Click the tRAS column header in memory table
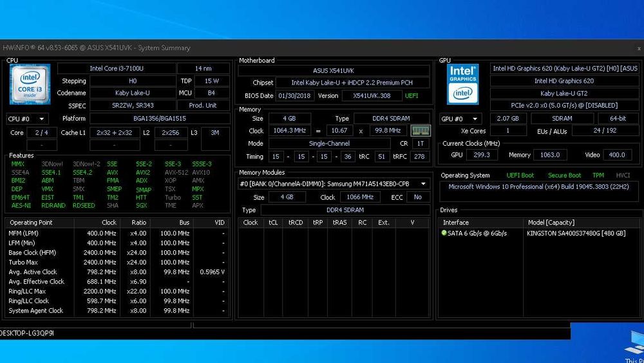 click(x=339, y=222)
